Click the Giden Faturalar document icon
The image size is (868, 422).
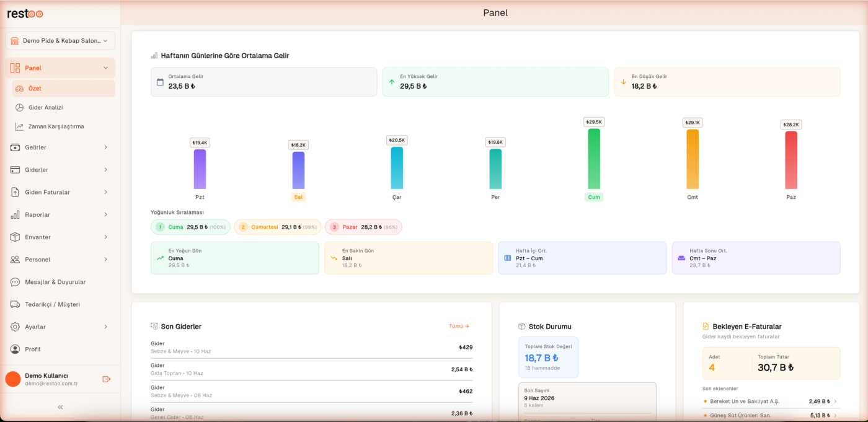(x=15, y=192)
